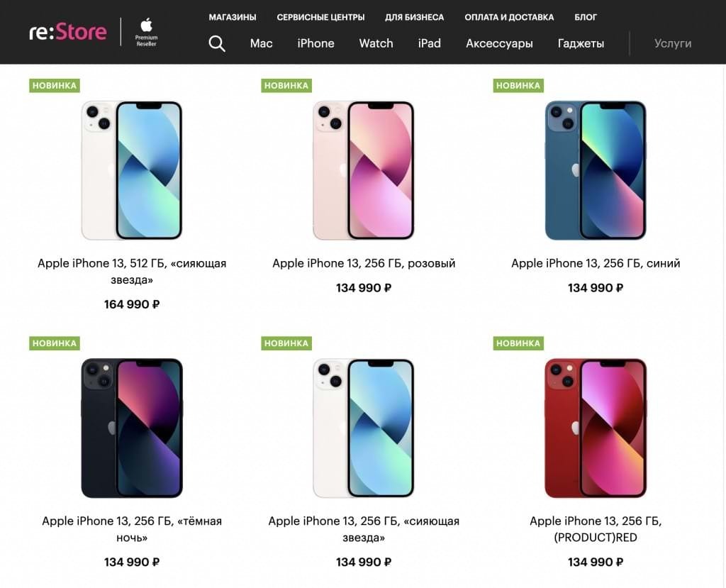Open the Гаджеты section
This screenshot has width=726, height=588.
(581, 43)
